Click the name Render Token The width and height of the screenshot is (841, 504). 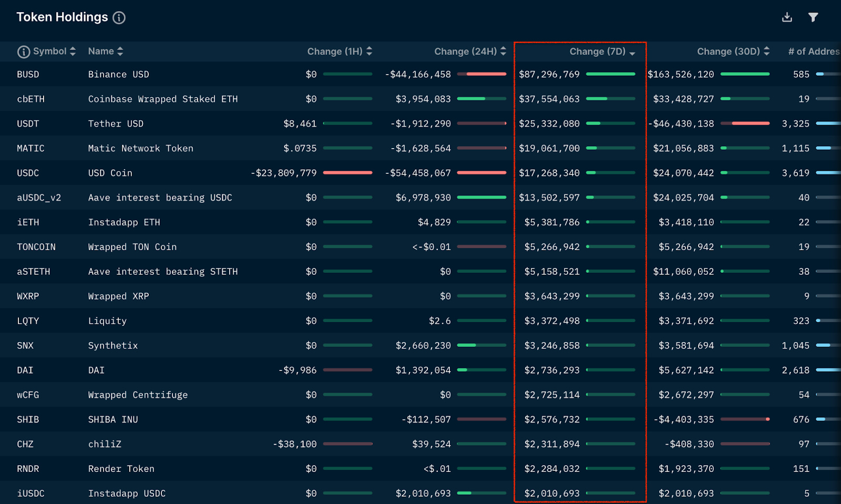coord(121,469)
